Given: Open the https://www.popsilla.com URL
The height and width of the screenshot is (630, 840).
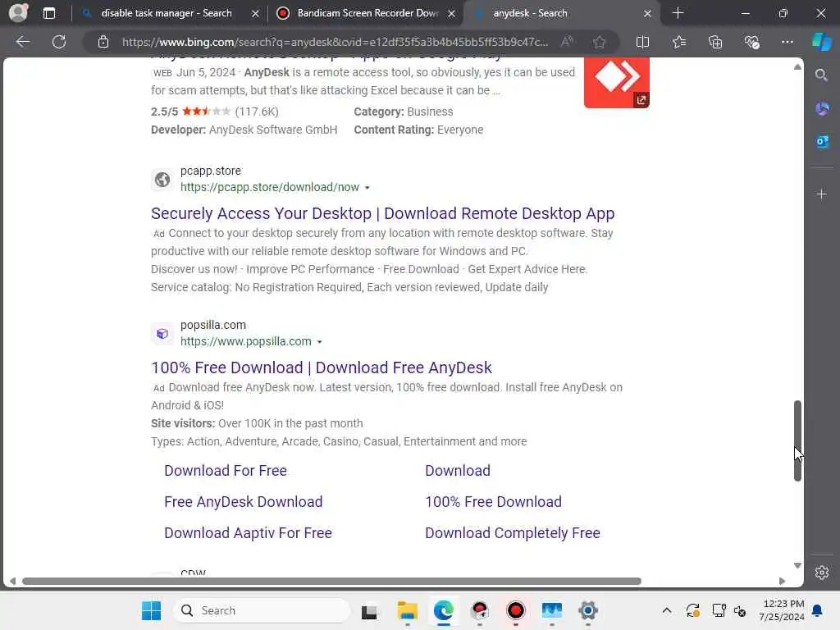Looking at the screenshot, I should [x=246, y=341].
